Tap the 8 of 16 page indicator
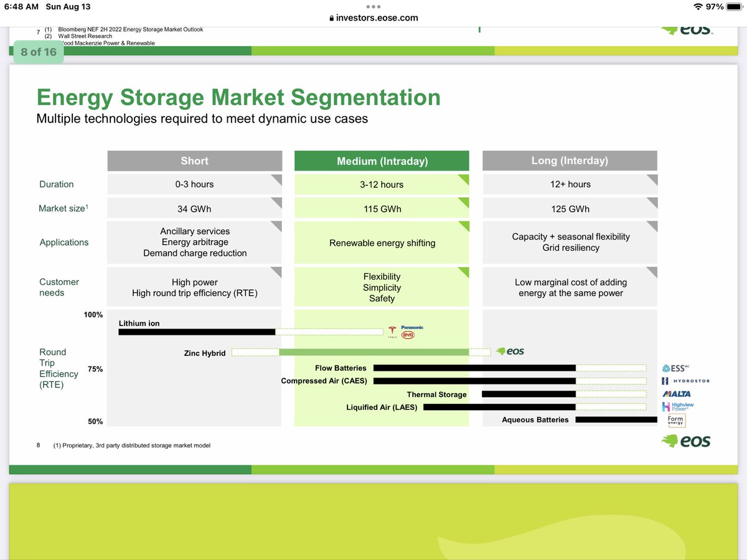Image resolution: width=747 pixels, height=560 pixels. point(39,52)
